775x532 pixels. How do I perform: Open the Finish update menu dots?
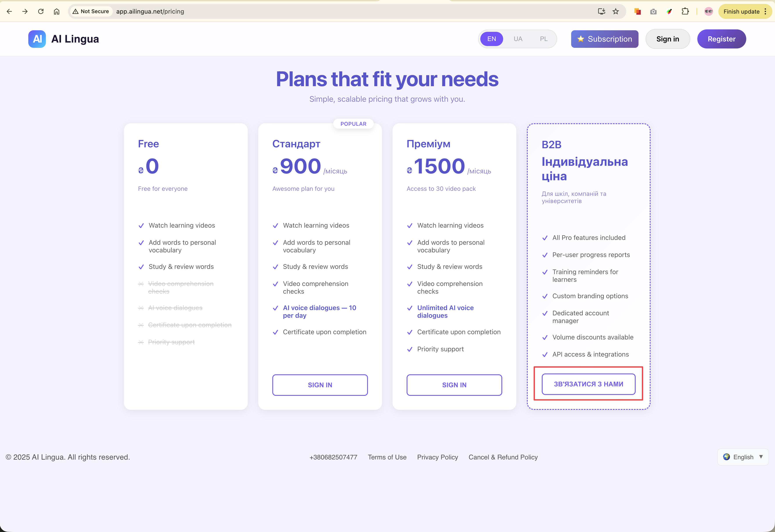click(x=766, y=11)
